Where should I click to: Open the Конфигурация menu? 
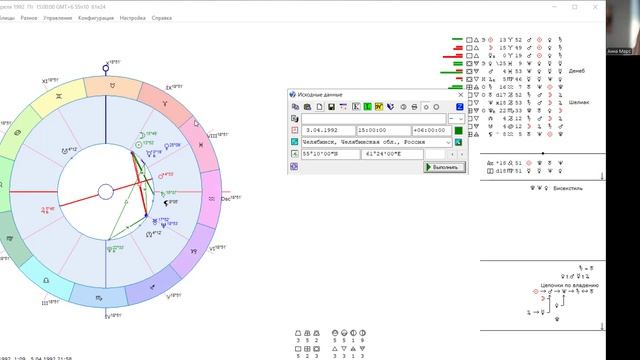96,18
